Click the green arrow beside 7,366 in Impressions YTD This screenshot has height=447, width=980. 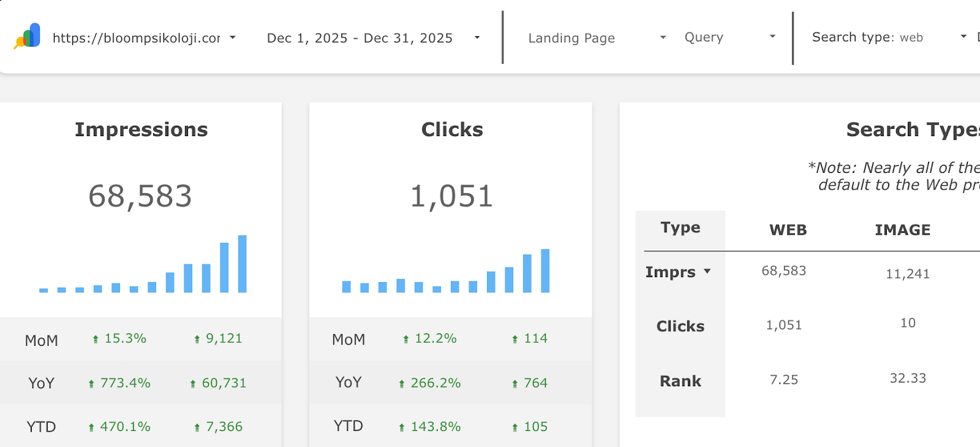[197, 427]
